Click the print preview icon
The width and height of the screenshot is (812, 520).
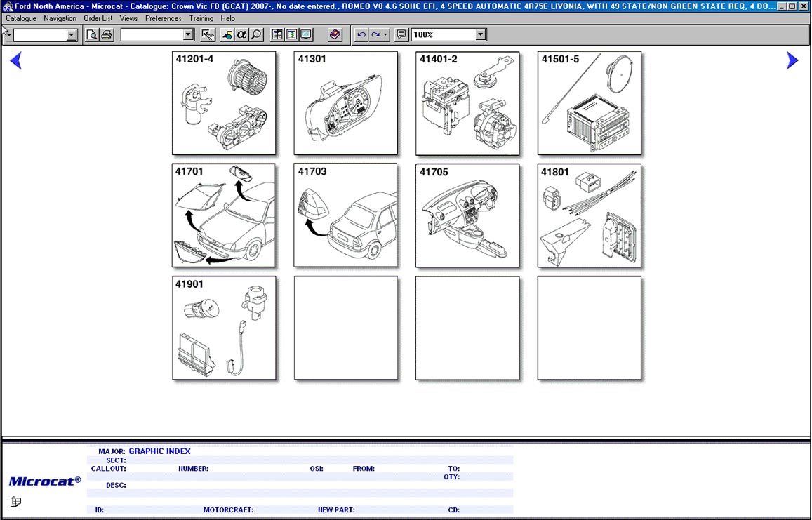[x=92, y=35]
